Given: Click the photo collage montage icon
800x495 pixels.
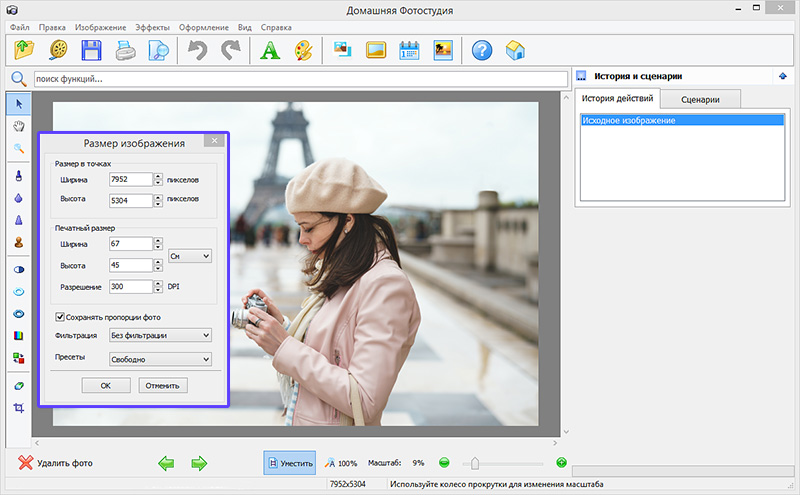Looking at the screenshot, I should point(342,50).
